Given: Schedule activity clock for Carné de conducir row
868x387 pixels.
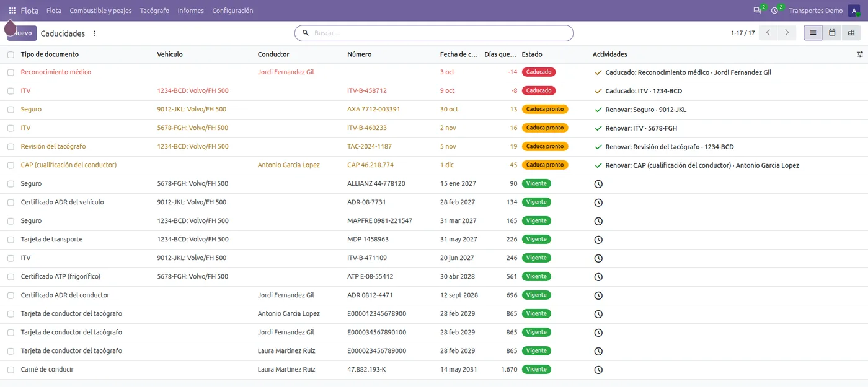Looking at the screenshot, I should click(598, 370).
